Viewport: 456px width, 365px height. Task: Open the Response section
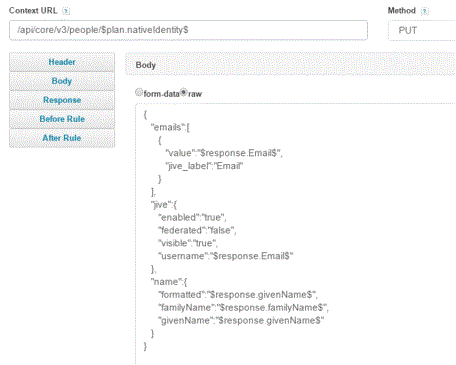[62, 100]
